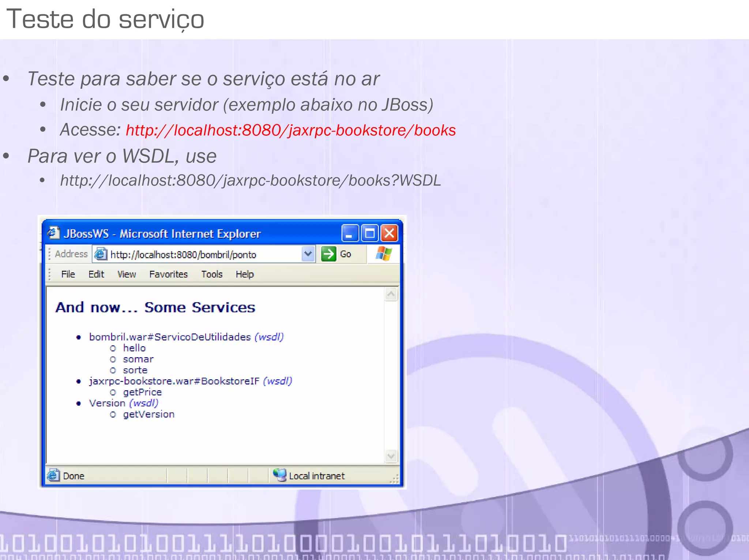The image size is (749, 560).
Task: Click the Done status bar text
Action: [x=74, y=476]
